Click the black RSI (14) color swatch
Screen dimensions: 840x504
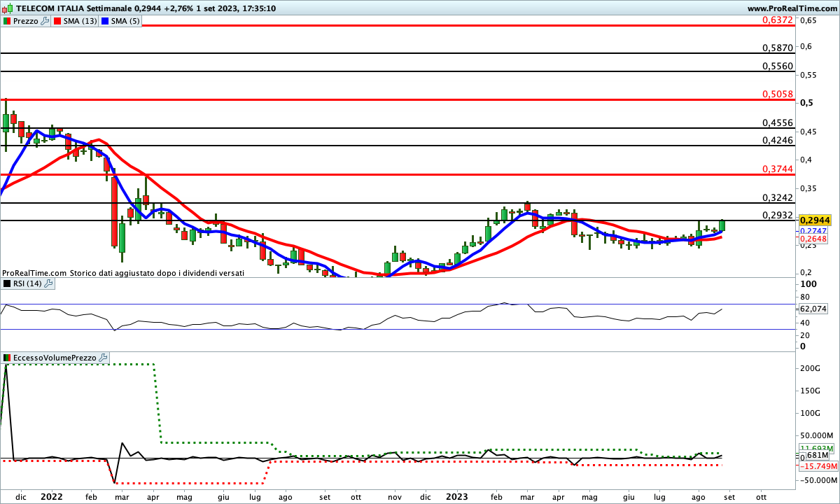click(x=7, y=283)
